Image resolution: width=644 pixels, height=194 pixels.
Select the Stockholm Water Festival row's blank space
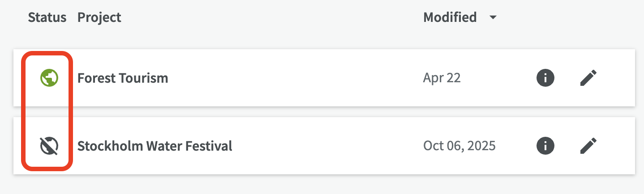[322, 146]
